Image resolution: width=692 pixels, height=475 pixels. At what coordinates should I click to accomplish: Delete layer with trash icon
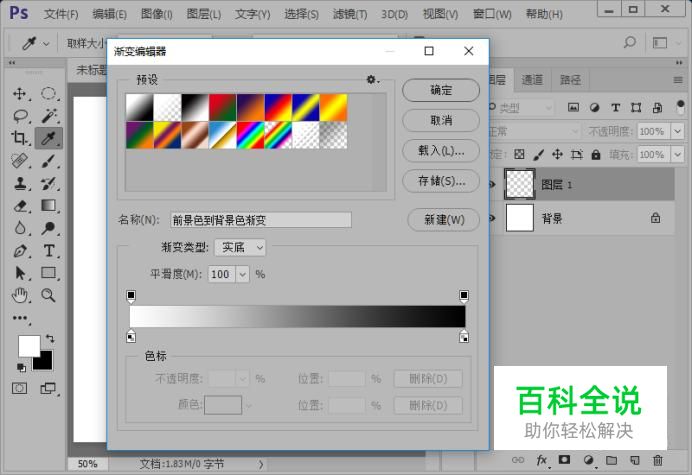pyautogui.click(x=658, y=460)
